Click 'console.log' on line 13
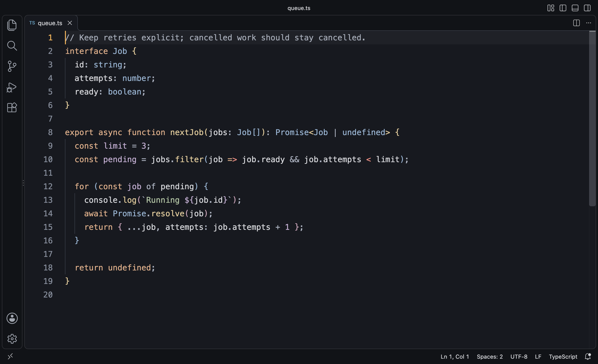This screenshot has height=364, width=598. [x=110, y=200]
